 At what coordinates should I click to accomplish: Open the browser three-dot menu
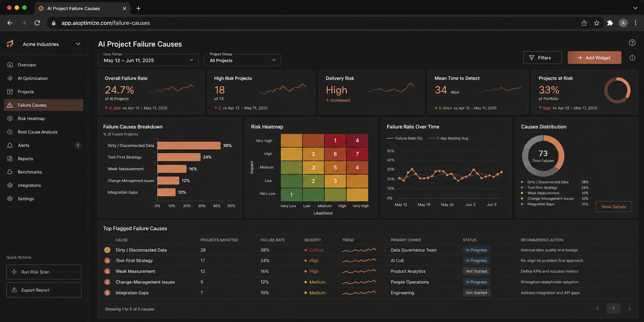pyautogui.click(x=635, y=23)
